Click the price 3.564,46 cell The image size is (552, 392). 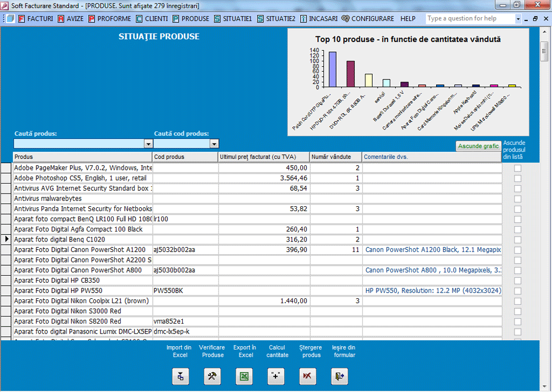point(264,178)
